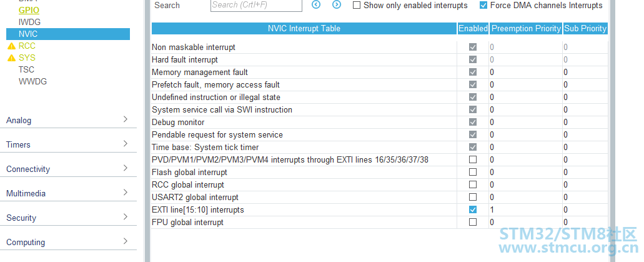The height and width of the screenshot is (262, 644).
Task: Expand the Connectivity category
Action: coord(68,169)
